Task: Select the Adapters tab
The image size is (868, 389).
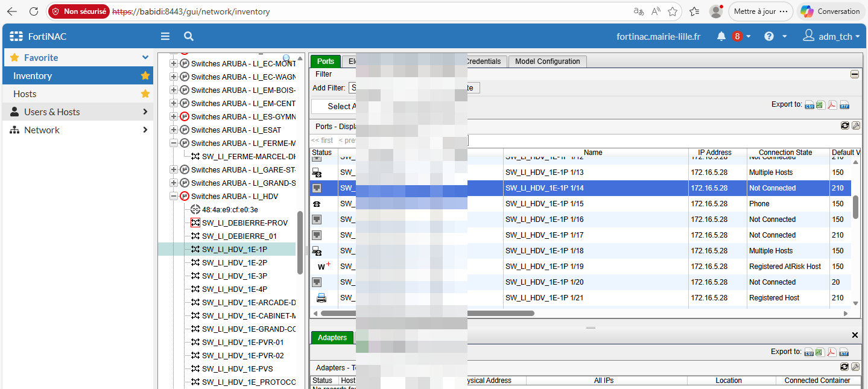Action: (x=332, y=338)
